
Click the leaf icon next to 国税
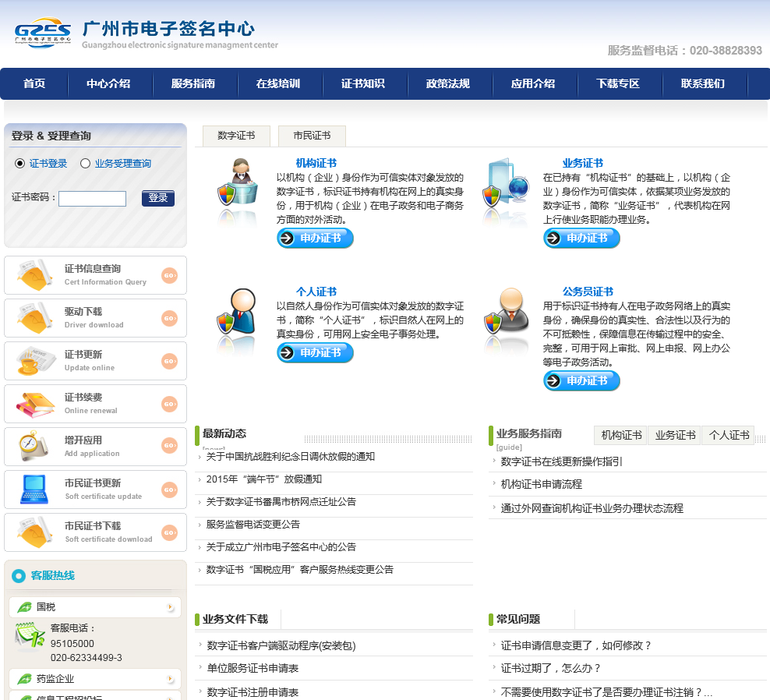(25, 607)
